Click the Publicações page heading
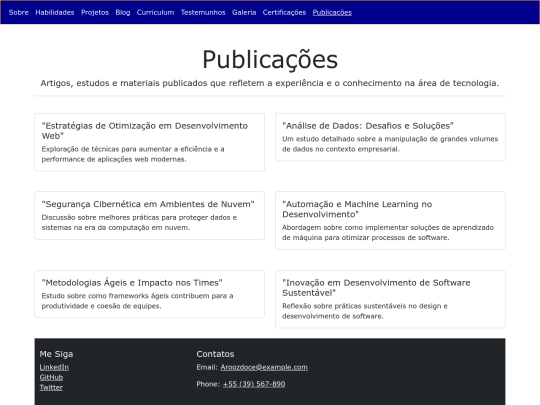Image resolution: width=540 pixels, height=405 pixels. pos(270,60)
